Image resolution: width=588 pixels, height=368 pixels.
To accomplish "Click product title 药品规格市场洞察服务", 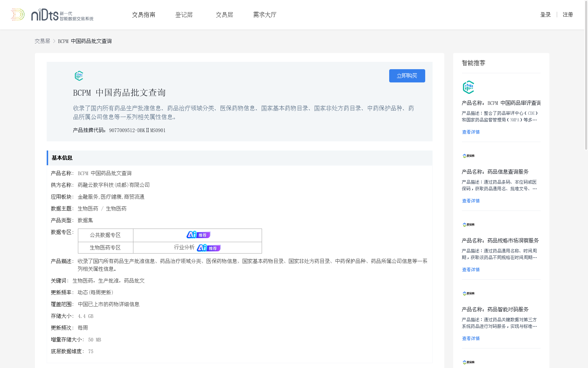I will click(513, 241).
